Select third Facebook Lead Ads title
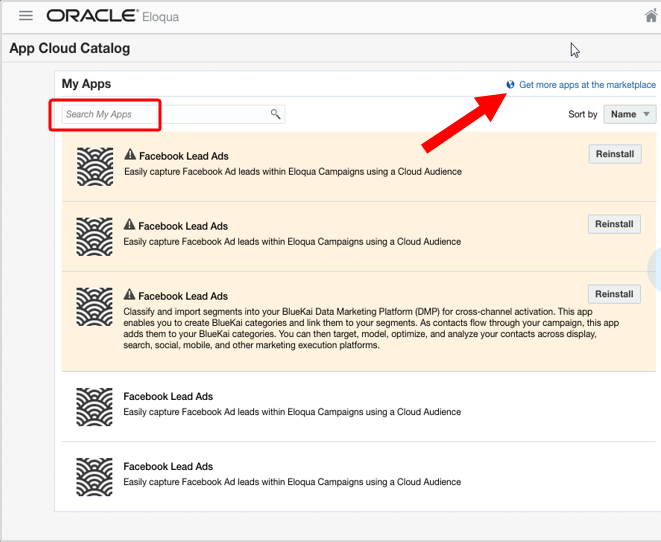 tap(183, 296)
